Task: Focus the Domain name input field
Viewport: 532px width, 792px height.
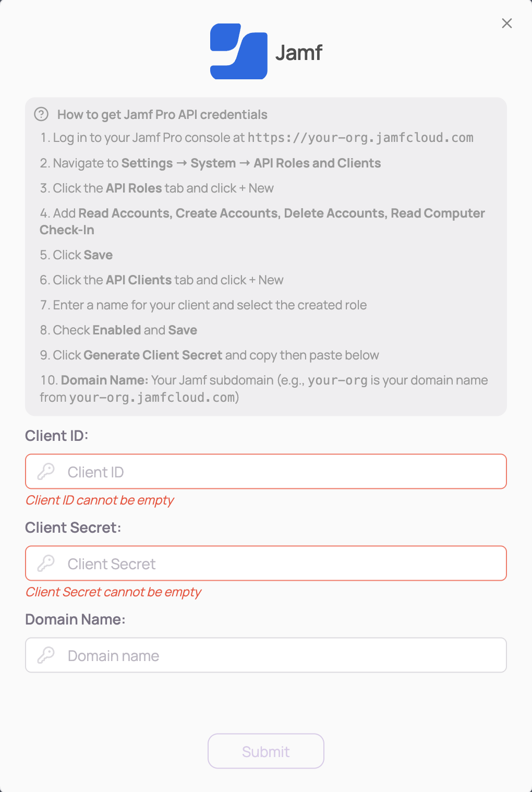Action: (x=282, y=655)
